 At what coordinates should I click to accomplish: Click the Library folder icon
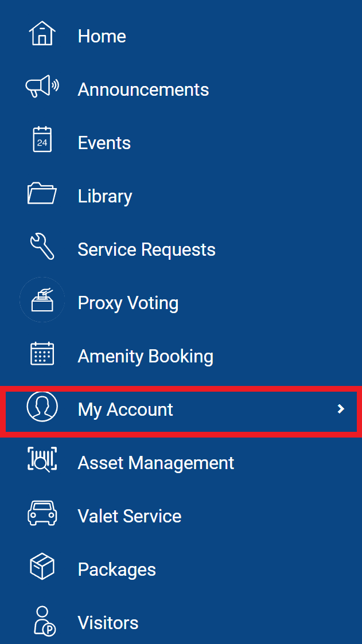(42, 193)
